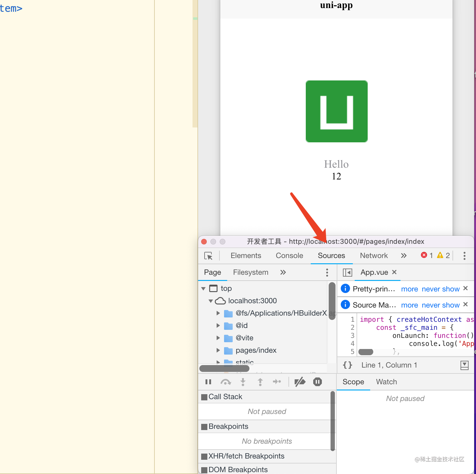Open DevTools three-dot customize menu
The height and width of the screenshot is (474, 476).
click(464, 256)
